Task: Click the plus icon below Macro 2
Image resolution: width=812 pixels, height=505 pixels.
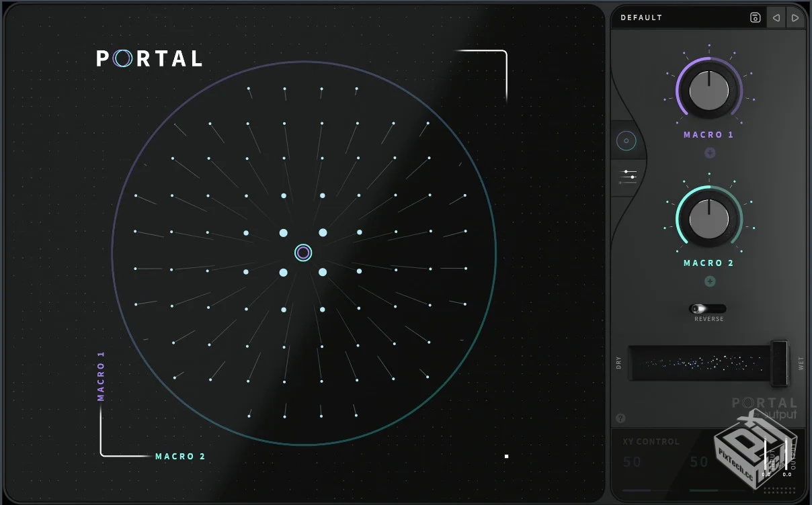Action: [709, 281]
